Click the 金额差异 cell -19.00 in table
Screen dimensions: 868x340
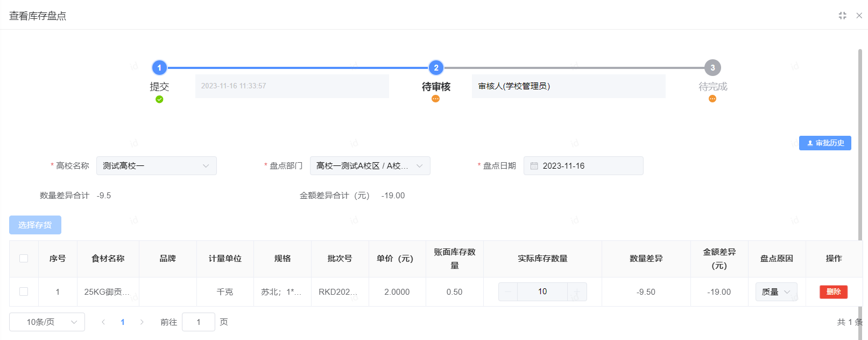(719, 292)
